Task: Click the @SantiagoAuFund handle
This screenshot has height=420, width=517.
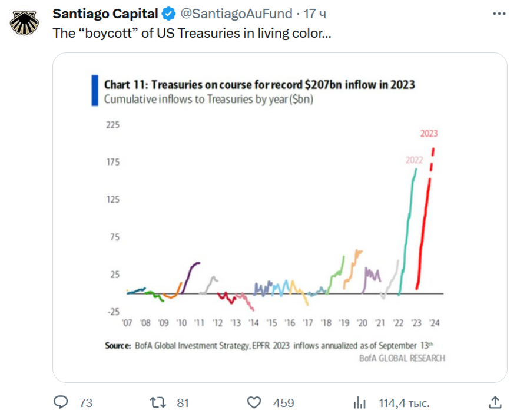Action: (236, 14)
